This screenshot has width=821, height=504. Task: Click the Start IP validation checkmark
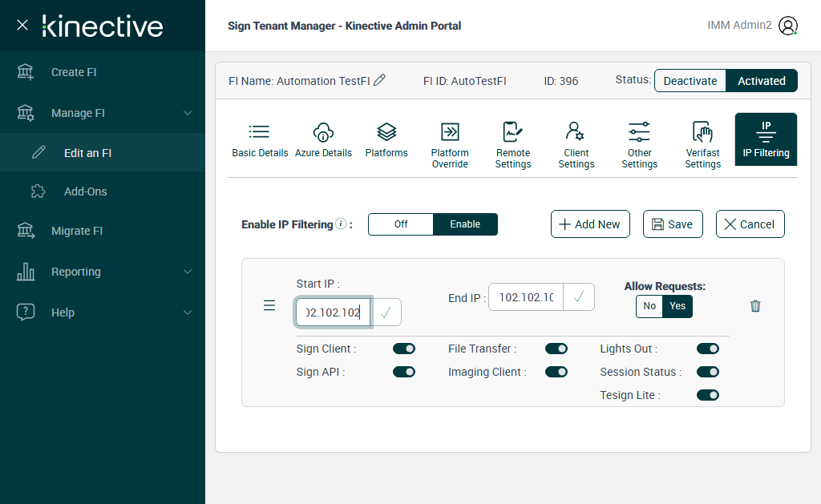(386, 312)
